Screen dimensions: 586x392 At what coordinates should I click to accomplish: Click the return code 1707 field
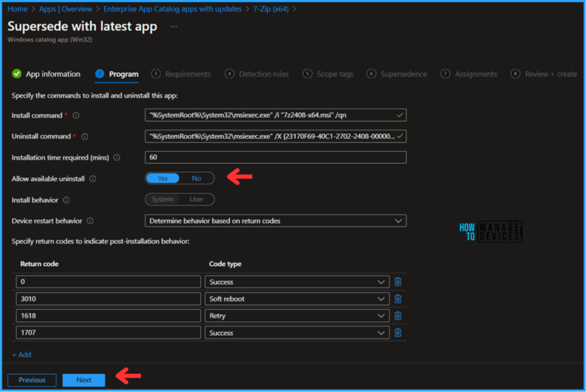pos(108,332)
